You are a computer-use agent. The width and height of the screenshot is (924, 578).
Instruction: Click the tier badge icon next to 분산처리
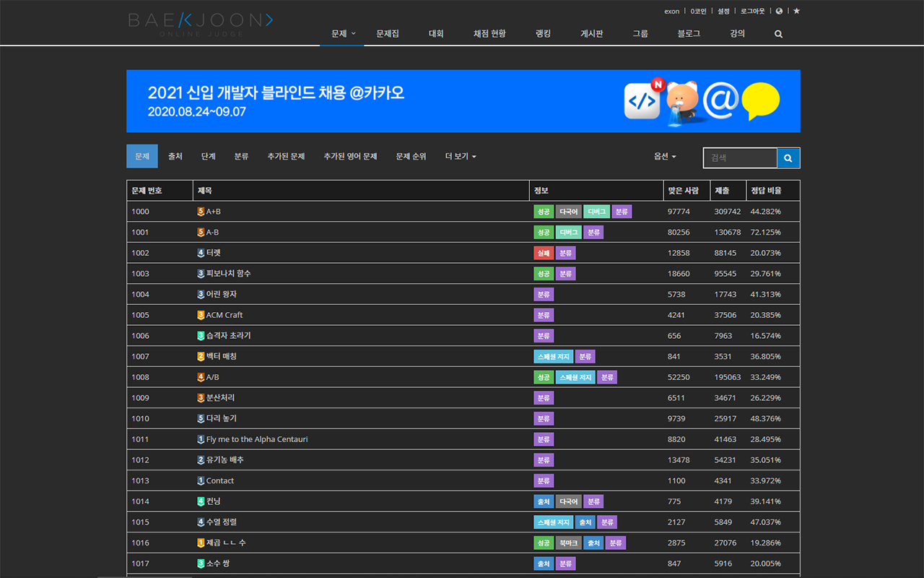tap(201, 398)
